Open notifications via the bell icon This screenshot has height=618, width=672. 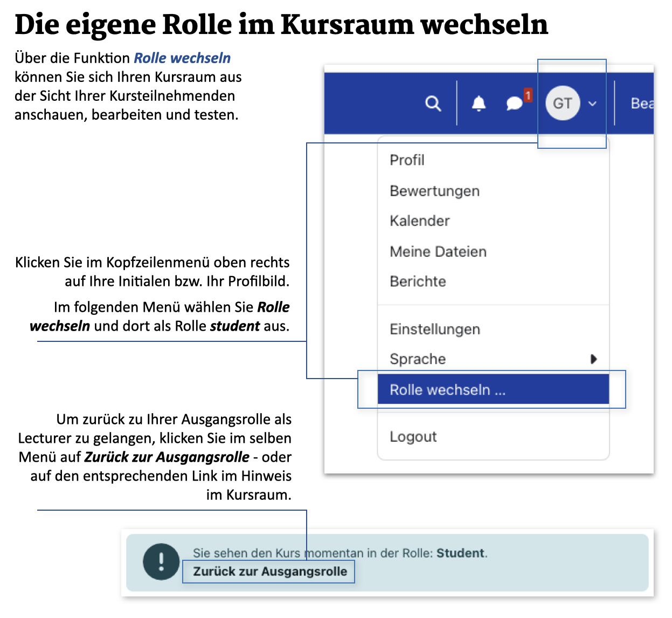tap(479, 103)
